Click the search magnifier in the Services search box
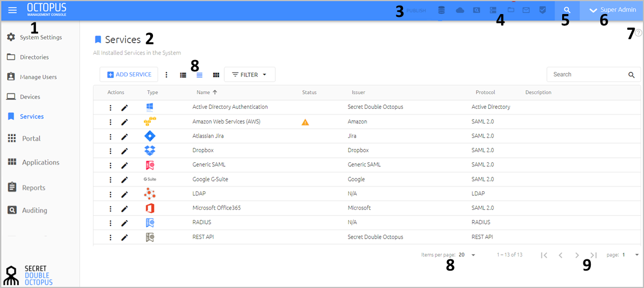The image size is (644, 288). pyautogui.click(x=631, y=75)
